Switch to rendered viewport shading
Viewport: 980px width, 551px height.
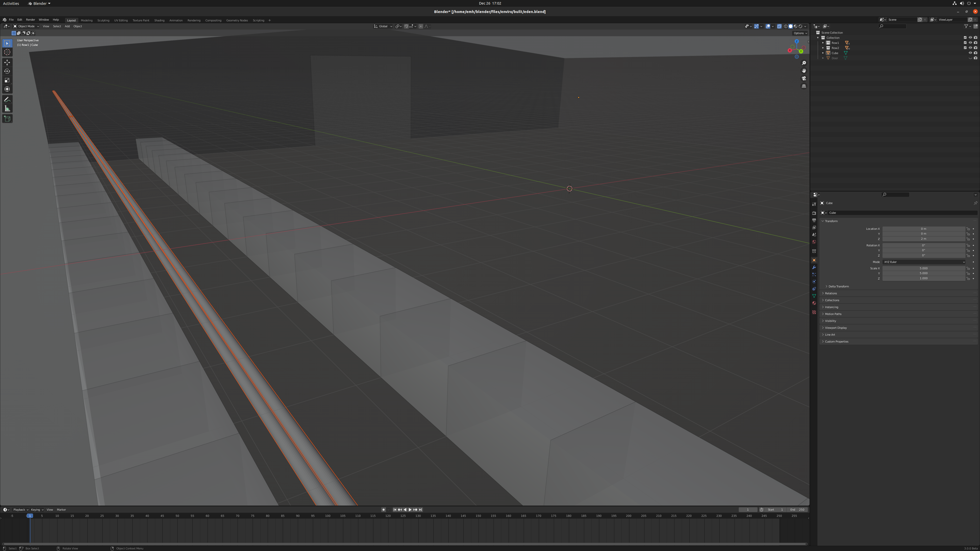pyautogui.click(x=800, y=26)
